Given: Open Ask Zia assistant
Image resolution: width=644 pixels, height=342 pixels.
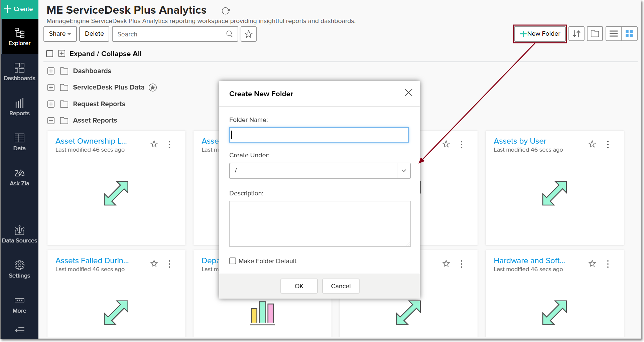Looking at the screenshot, I should 19,177.
